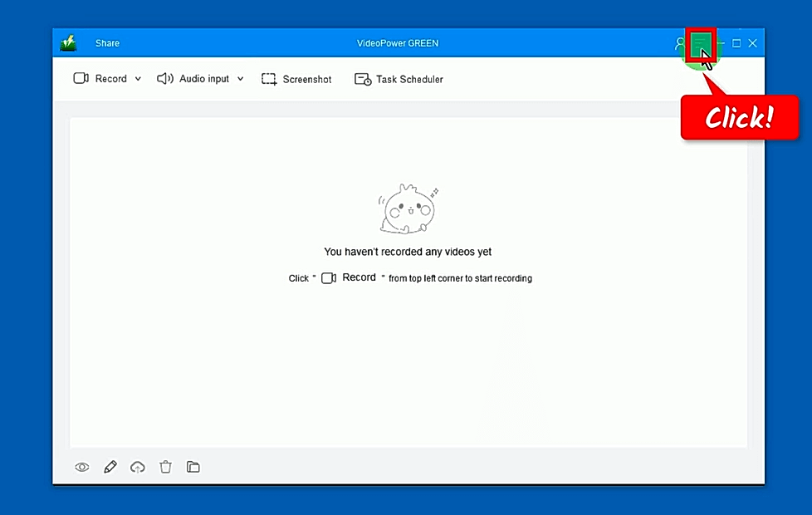Screen dimensions: 812x515
Task: Select the Record camera icon
Action: [x=81, y=78]
